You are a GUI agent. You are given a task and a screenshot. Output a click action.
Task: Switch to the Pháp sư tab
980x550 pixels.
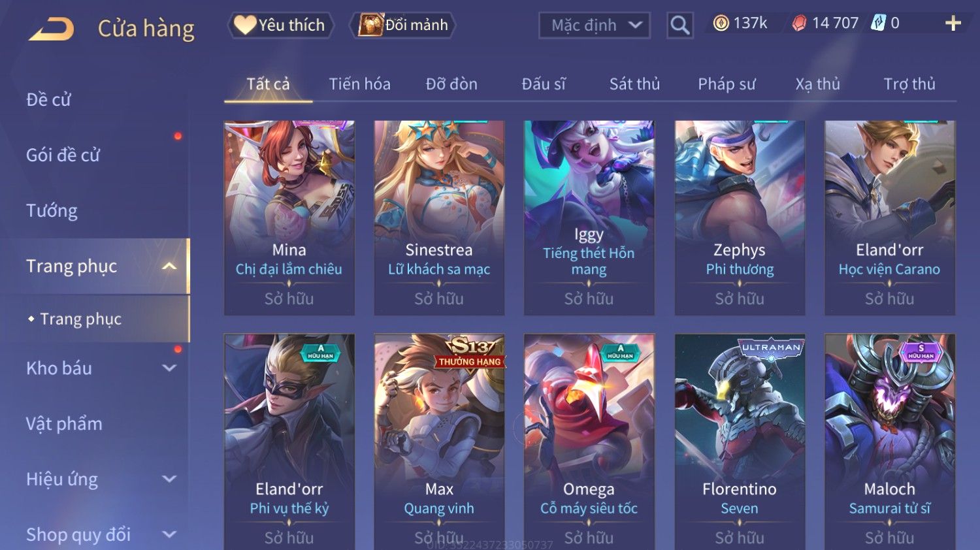pos(727,84)
